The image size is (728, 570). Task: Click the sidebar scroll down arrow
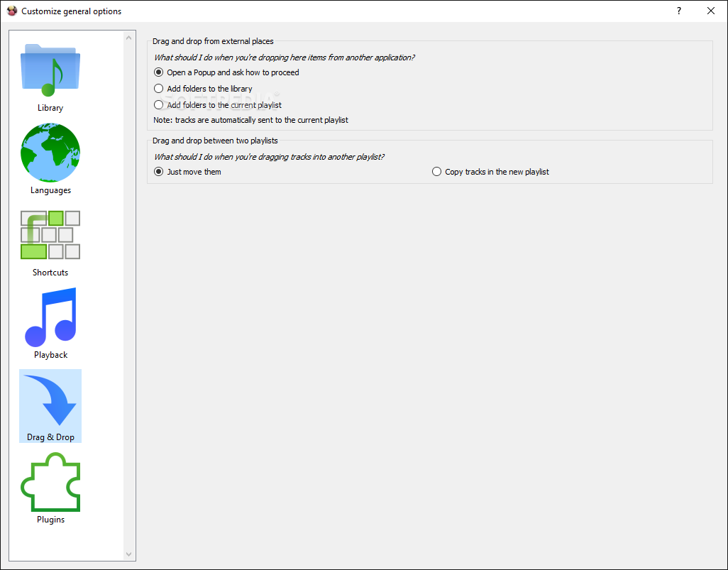128,554
